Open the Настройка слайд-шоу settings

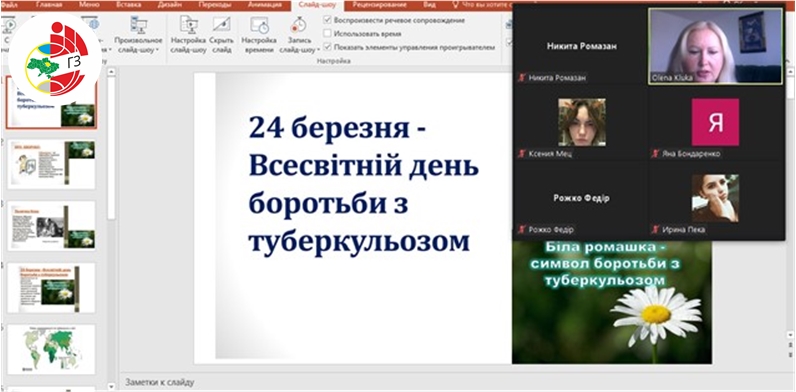point(188,34)
